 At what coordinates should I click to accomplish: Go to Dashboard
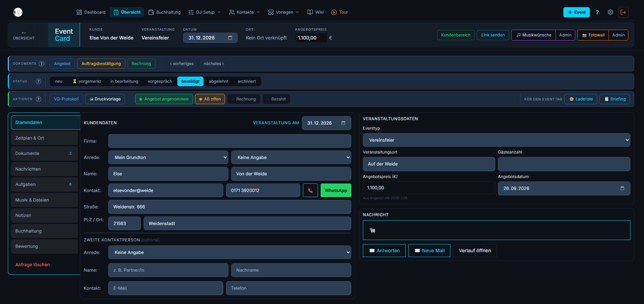pyautogui.click(x=91, y=12)
